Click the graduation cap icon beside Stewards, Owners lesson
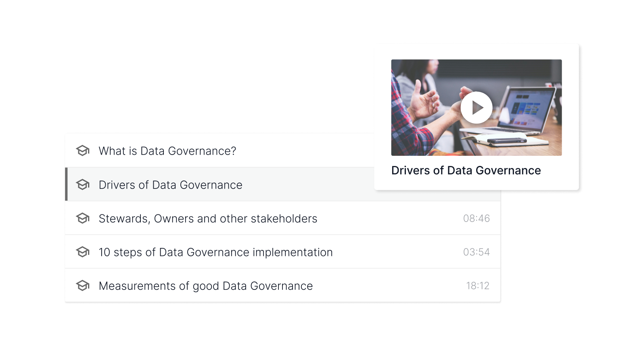The height and width of the screenshot is (346, 644). 83,218
